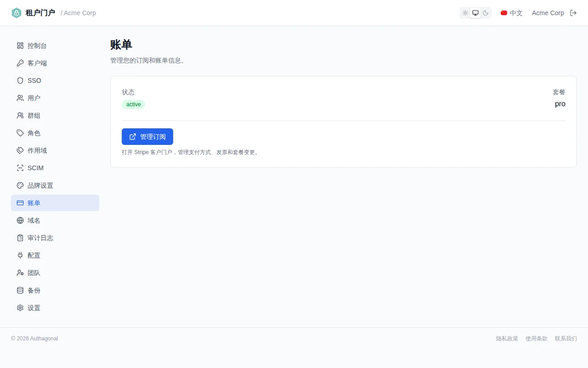588x368 pixels.
Task: Open 控制台 in the sidebar
Action: coord(37,46)
